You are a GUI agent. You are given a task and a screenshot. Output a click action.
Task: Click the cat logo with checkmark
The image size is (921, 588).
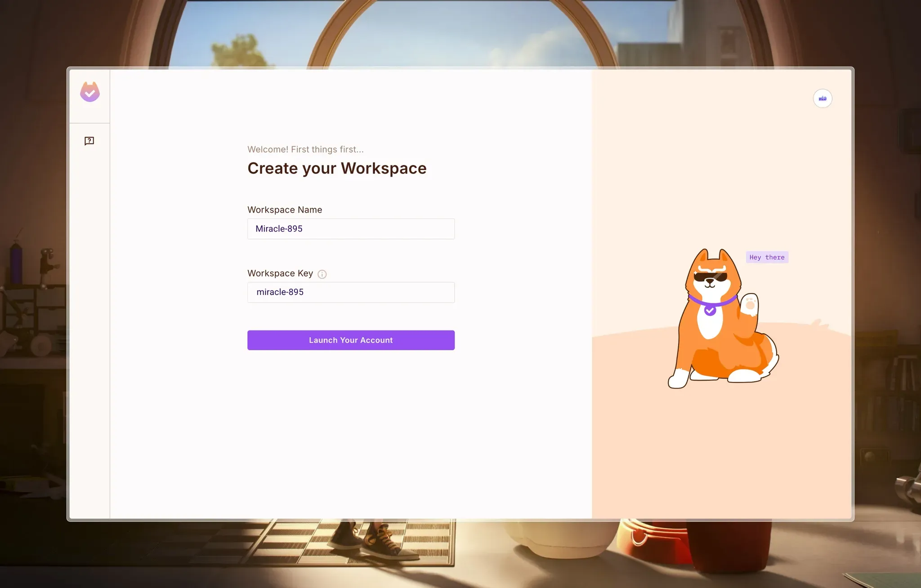(x=90, y=92)
